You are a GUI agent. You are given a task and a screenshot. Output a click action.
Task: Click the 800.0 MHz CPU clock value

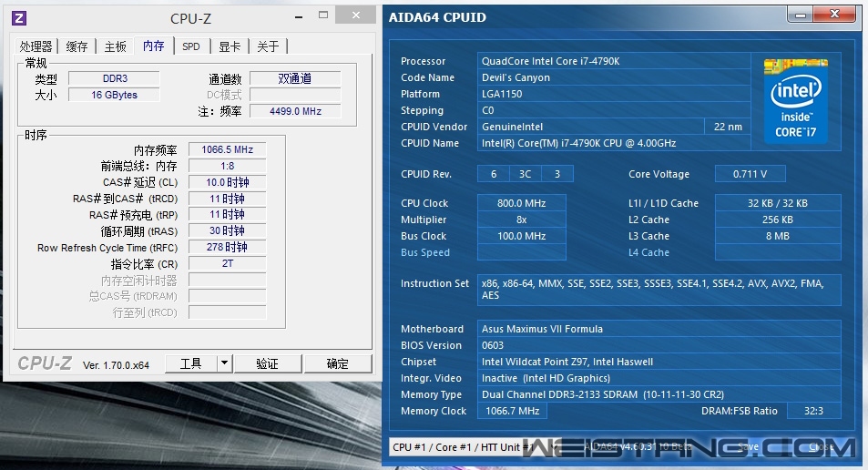pyautogui.click(x=522, y=203)
